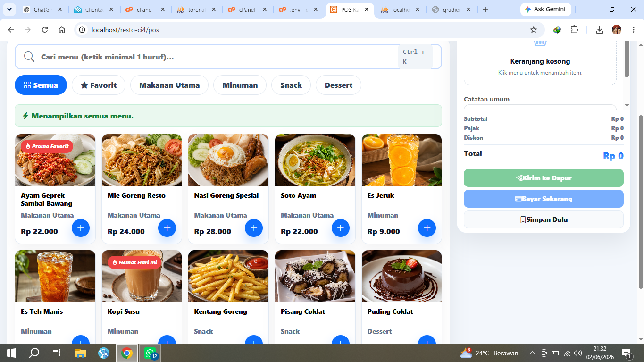Close the Clientzone browser tab

pos(111,9)
